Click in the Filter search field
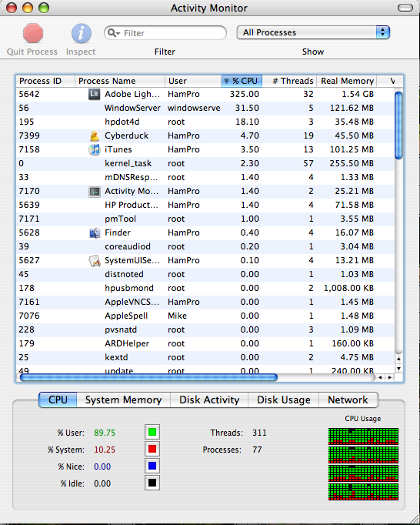 tap(165, 33)
